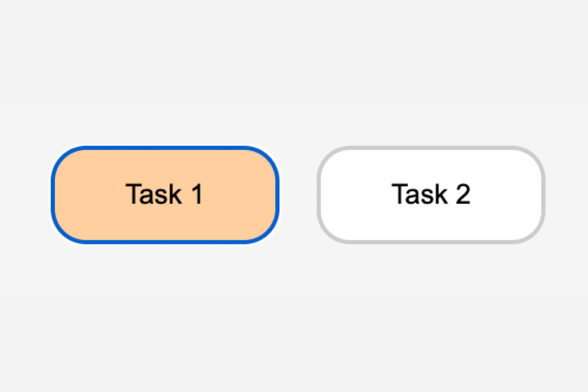Click the word "Task" in the white node
588x392 pixels.
tap(419, 194)
